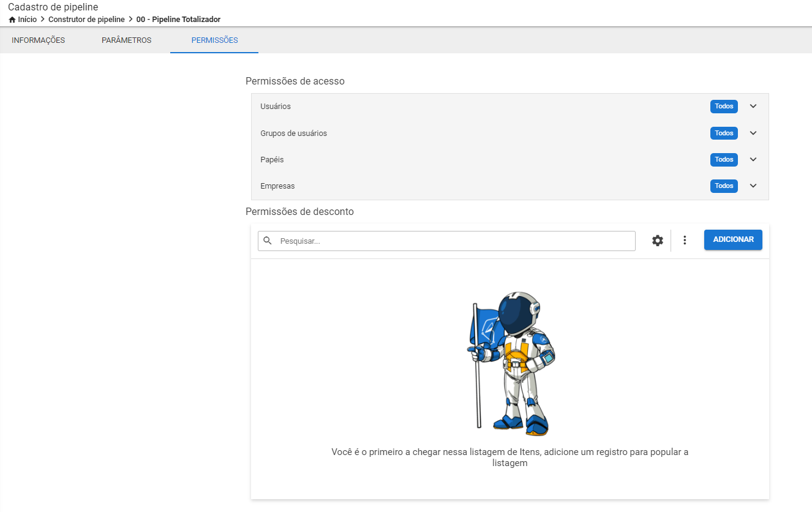Expand the Grupos de usuários row

753,133
